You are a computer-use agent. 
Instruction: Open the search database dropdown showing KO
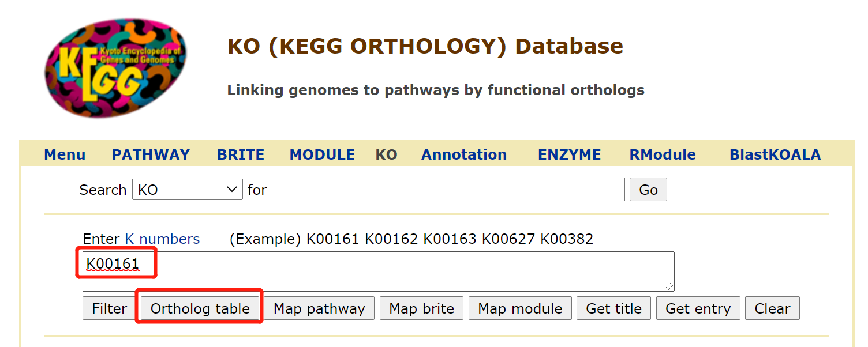[188, 189]
